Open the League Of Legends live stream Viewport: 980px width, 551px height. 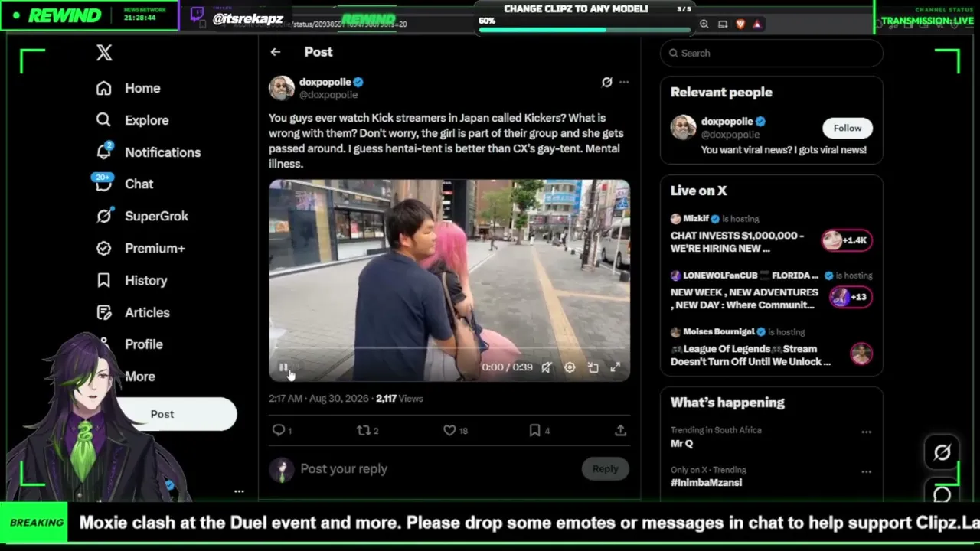pyautogui.click(x=750, y=355)
